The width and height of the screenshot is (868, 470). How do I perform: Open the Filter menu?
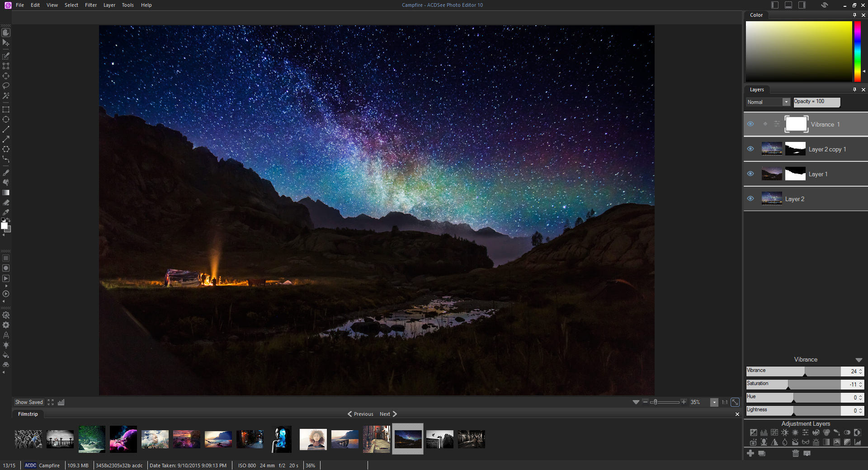point(91,5)
